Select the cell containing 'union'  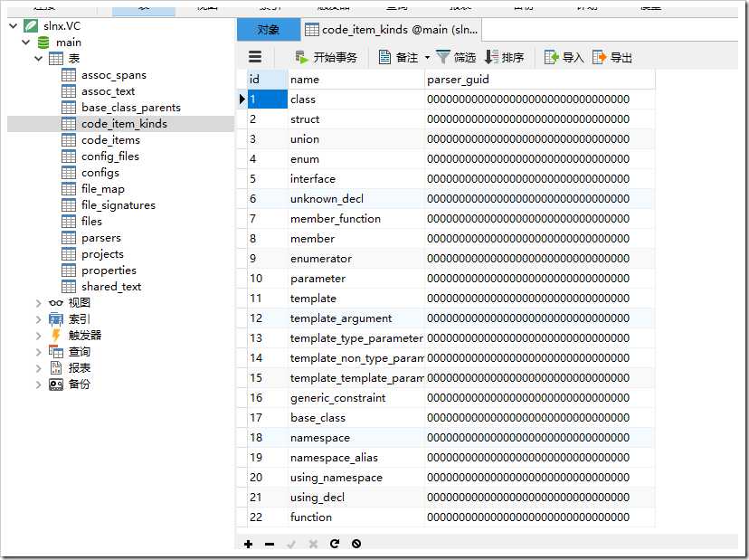pyautogui.click(x=356, y=139)
